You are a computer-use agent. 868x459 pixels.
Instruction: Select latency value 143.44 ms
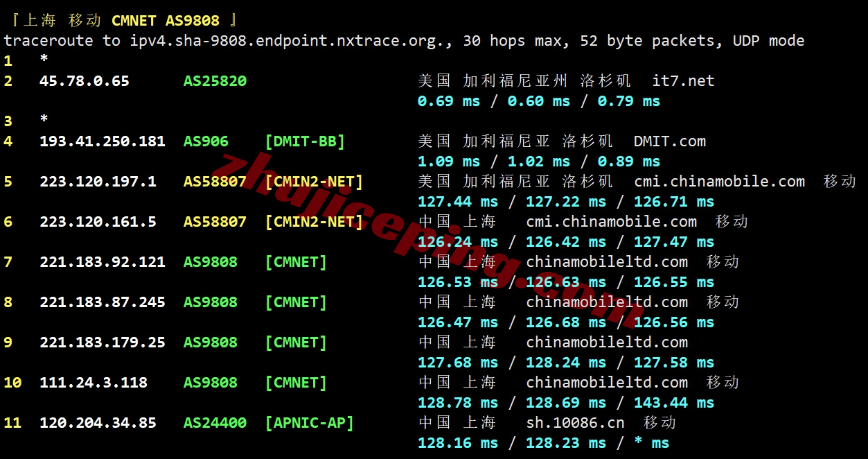click(674, 403)
